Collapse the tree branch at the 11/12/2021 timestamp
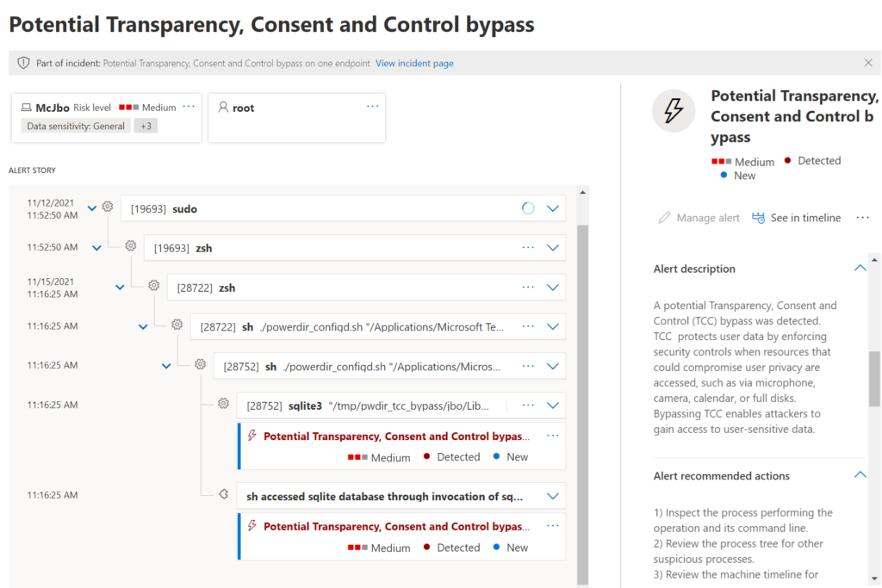 (x=92, y=207)
